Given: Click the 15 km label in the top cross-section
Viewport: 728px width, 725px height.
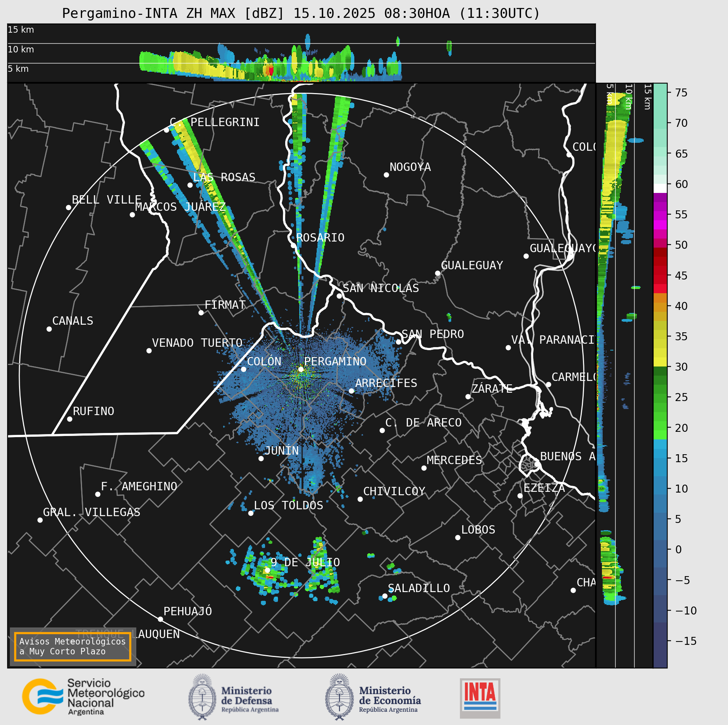Looking at the screenshot, I should click(21, 30).
